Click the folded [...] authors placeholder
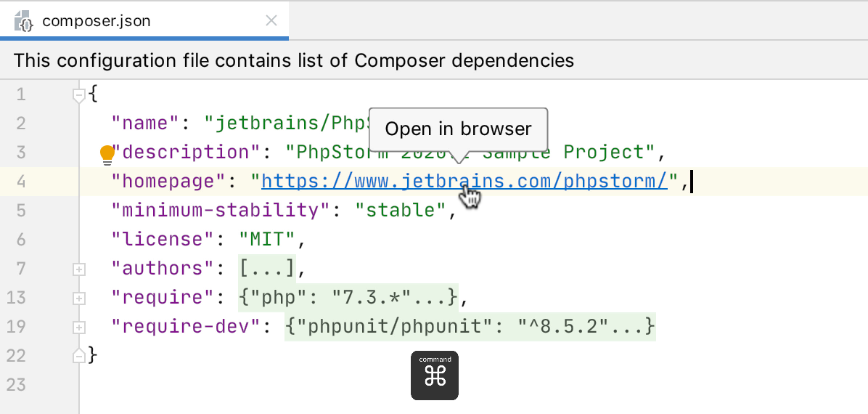The width and height of the screenshot is (868, 414). (x=267, y=268)
